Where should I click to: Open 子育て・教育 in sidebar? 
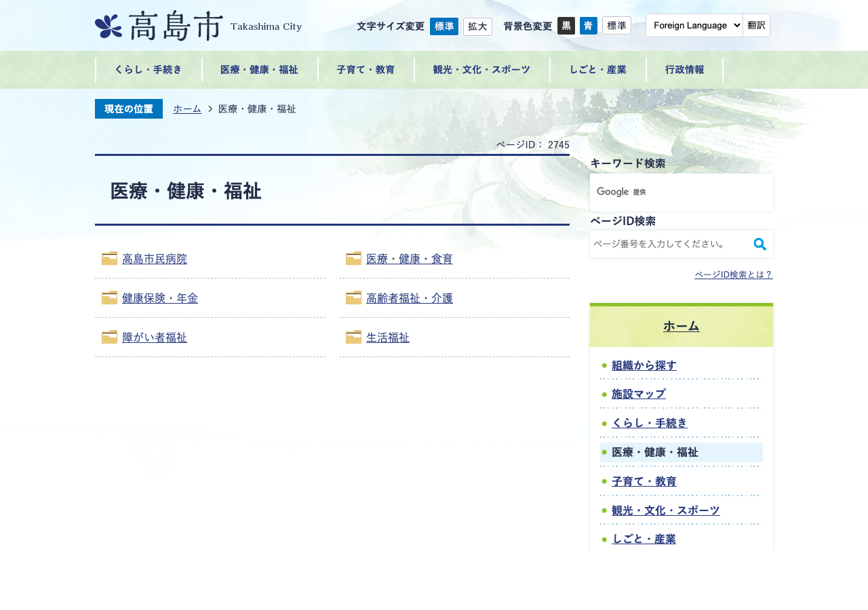[x=644, y=481]
